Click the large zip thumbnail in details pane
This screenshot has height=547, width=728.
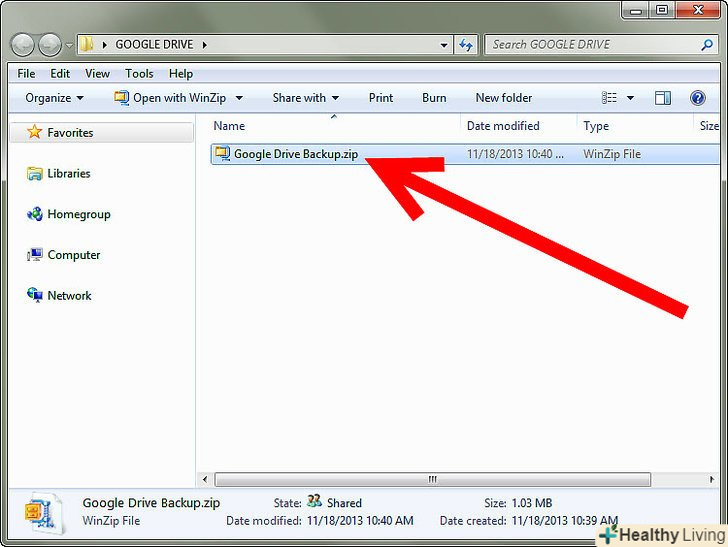43,514
